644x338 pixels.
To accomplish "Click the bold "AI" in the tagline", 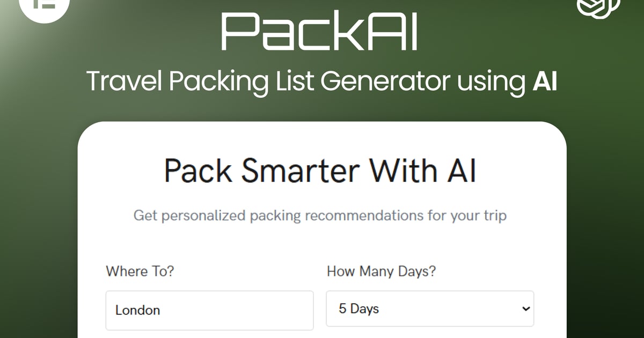I will (x=544, y=81).
